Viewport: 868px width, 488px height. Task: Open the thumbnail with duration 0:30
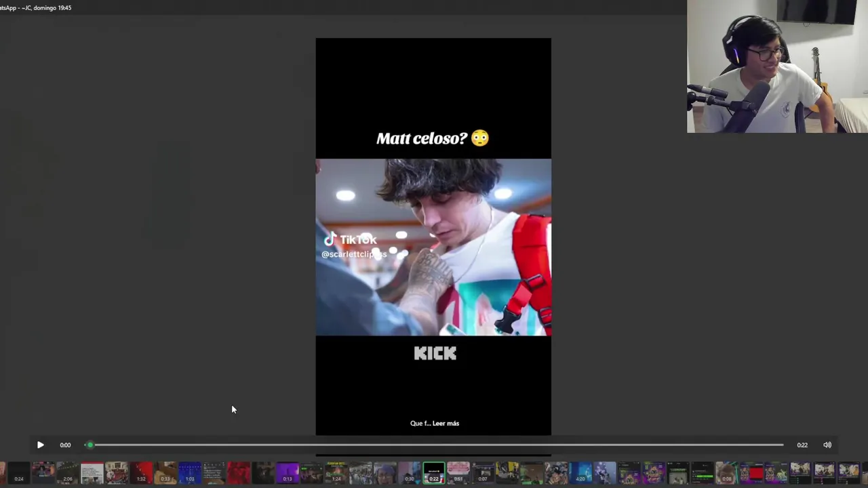click(x=409, y=472)
